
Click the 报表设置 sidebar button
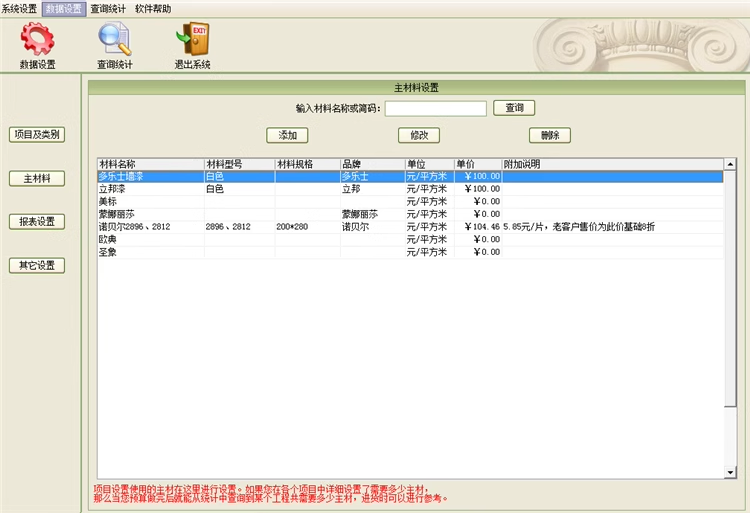click(x=37, y=221)
